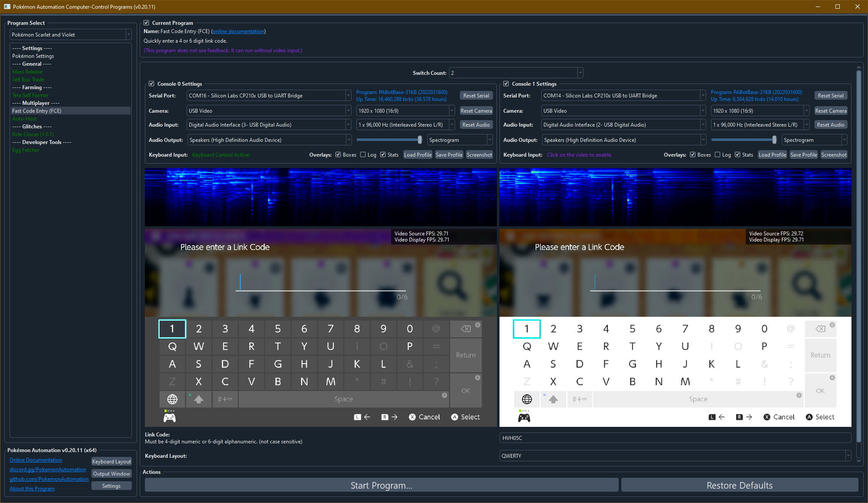
Task: Click A Select icon on left keyboard
Action: [455, 417]
